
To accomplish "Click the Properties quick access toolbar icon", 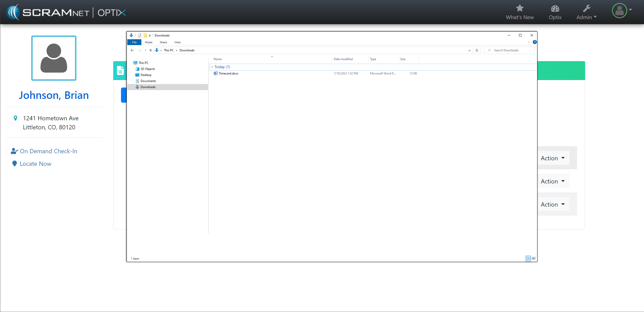I will 140,35.
